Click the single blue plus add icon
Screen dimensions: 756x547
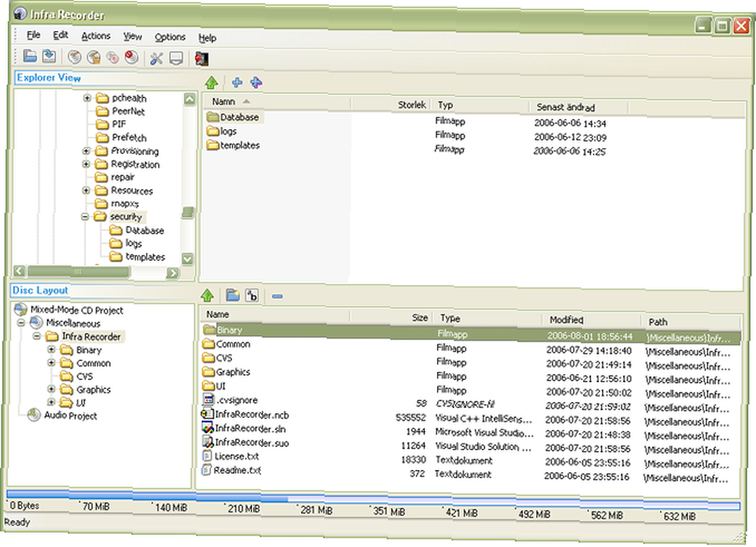[237, 82]
